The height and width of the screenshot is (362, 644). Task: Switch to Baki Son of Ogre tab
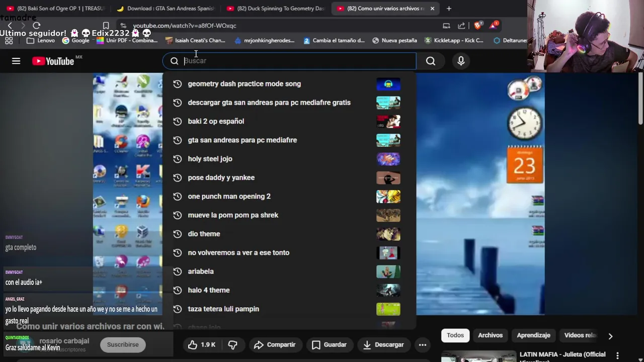(x=55, y=9)
